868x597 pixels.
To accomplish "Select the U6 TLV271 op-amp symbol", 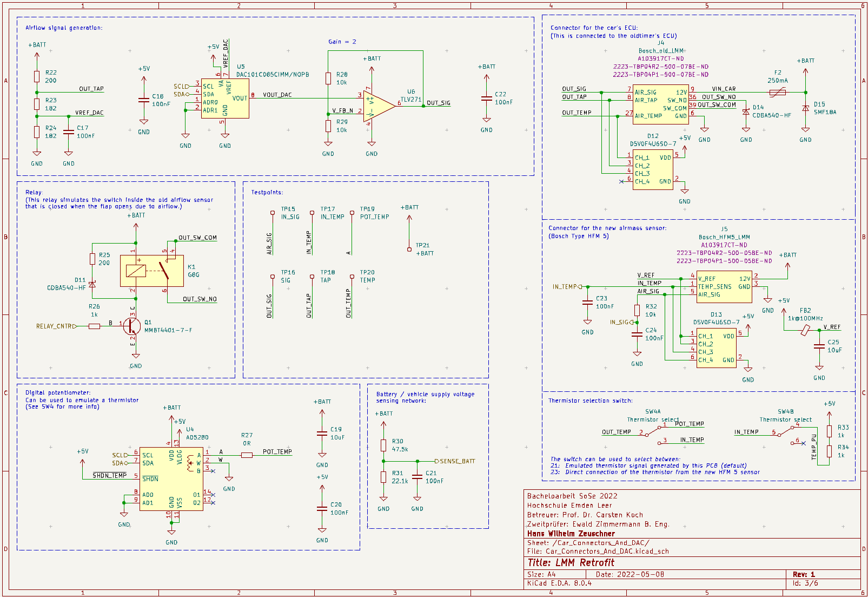I will (x=380, y=106).
